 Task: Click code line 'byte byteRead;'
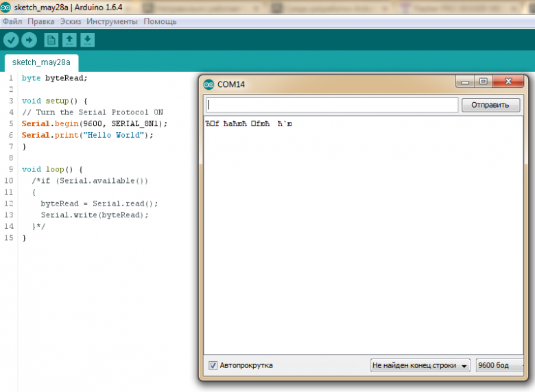[x=55, y=78]
